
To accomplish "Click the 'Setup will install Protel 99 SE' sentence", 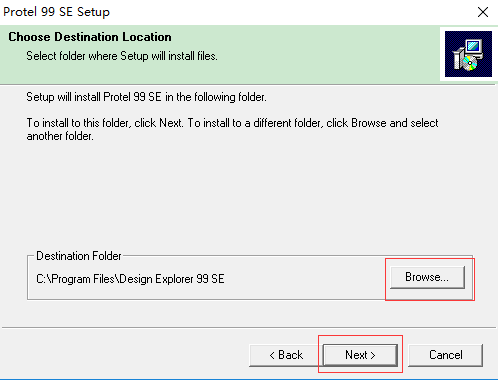I will pos(146,97).
